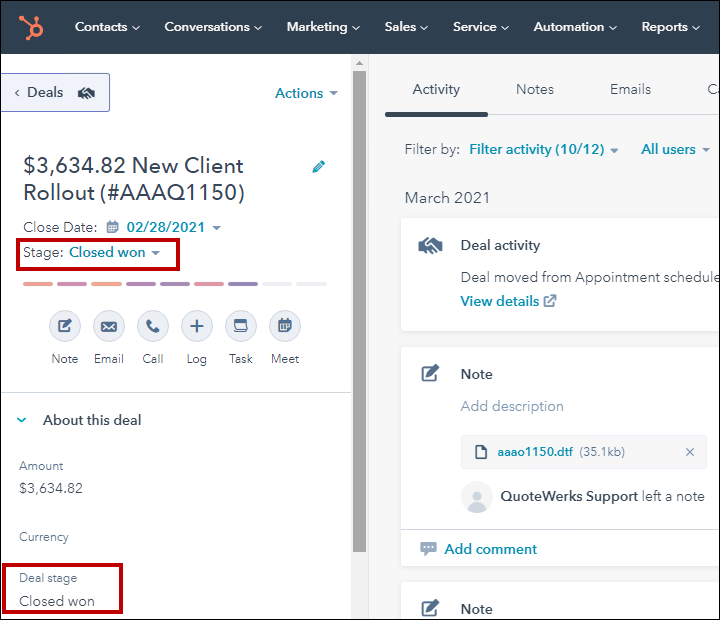The image size is (720, 620).
Task: Click the Note icon button
Action: (x=65, y=326)
